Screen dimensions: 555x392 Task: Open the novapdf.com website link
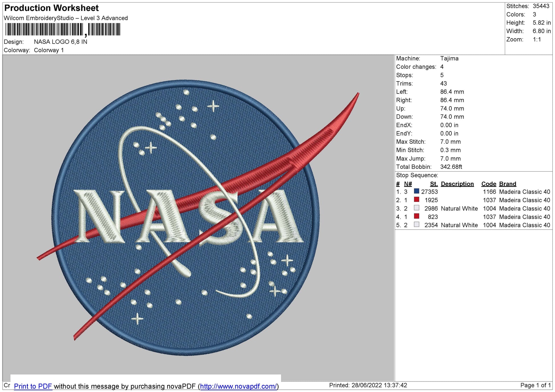click(246, 386)
